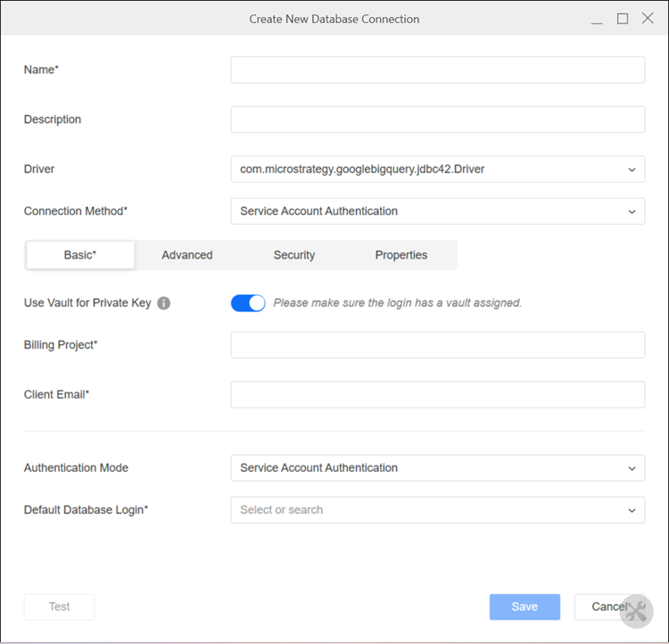669x644 pixels.
Task: Click the info icon beside Use Vault for Private Key
Action: pos(164,303)
